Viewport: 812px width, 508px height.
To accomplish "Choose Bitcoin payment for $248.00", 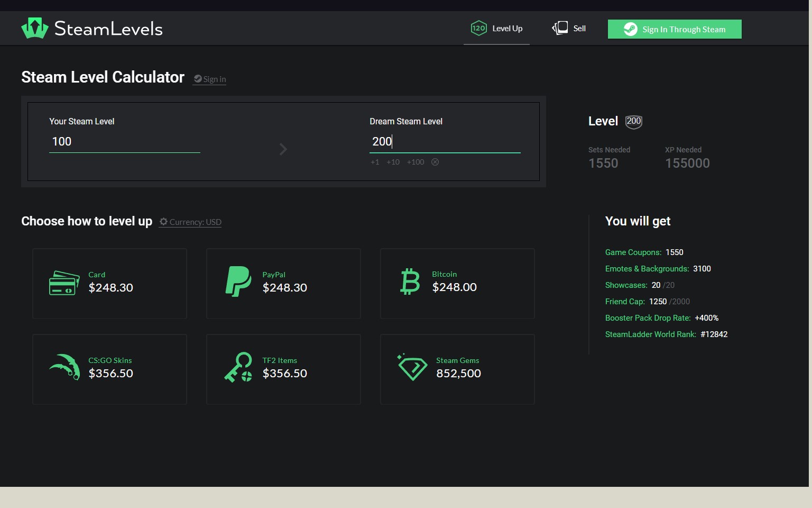I will click(457, 284).
